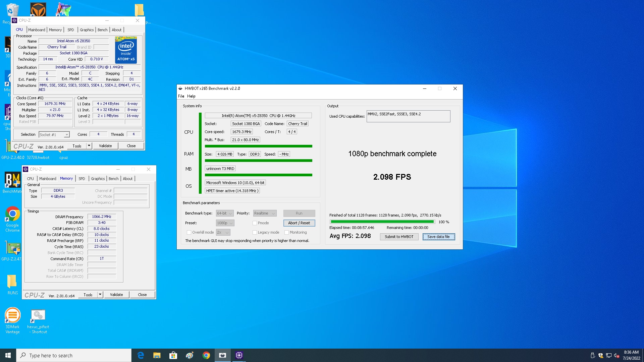Click Tools button in top CPU-Z window

(x=77, y=146)
